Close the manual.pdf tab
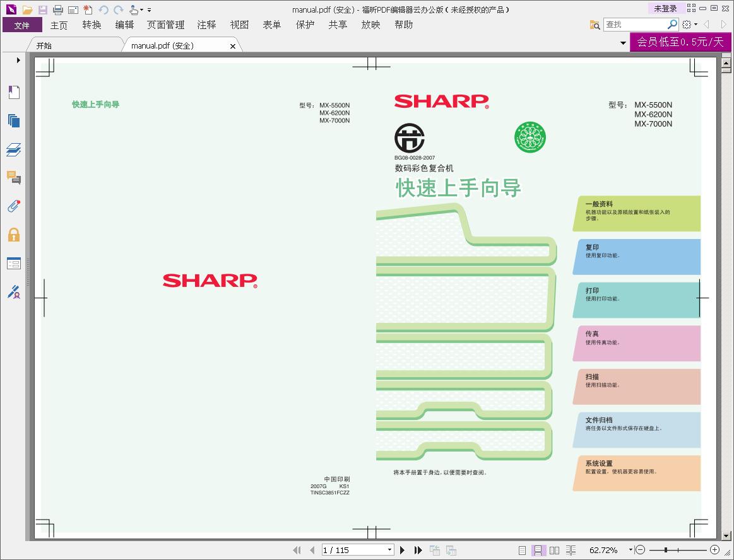734x560 pixels. 233,46
